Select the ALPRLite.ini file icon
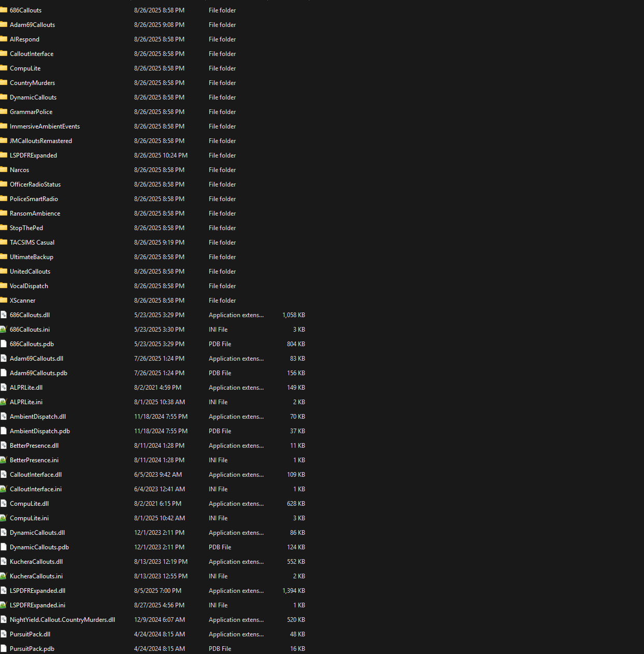The height and width of the screenshot is (654, 644). coord(3,402)
